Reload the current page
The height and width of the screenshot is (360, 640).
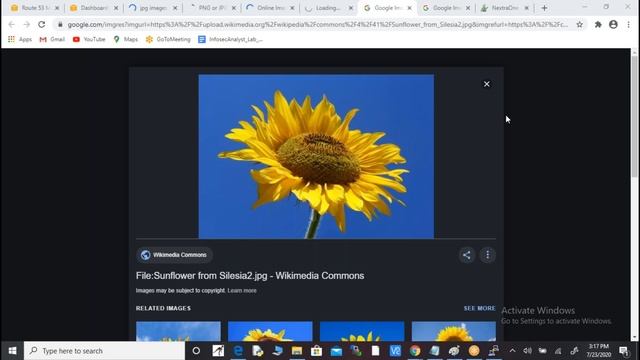[x=42, y=24]
